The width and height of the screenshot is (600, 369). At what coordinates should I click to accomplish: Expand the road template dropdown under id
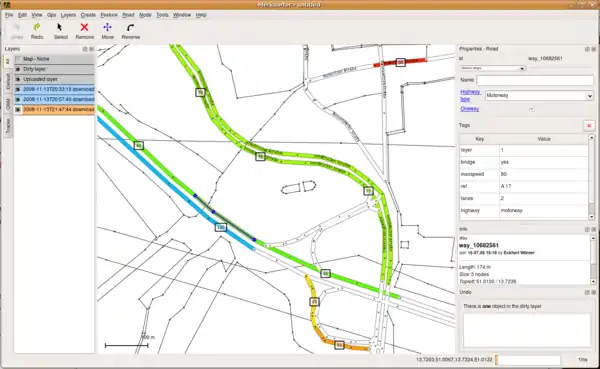point(493,68)
